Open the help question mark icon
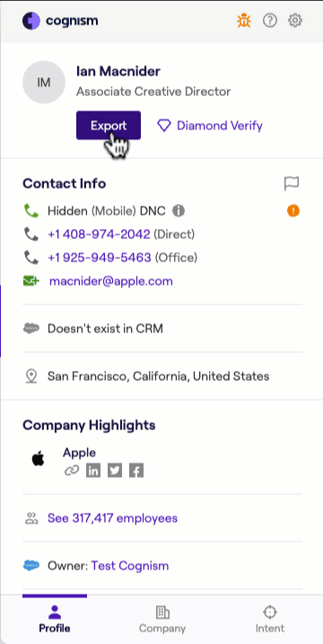Image resolution: width=323 pixels, height=644 pixels. (270, 21)
